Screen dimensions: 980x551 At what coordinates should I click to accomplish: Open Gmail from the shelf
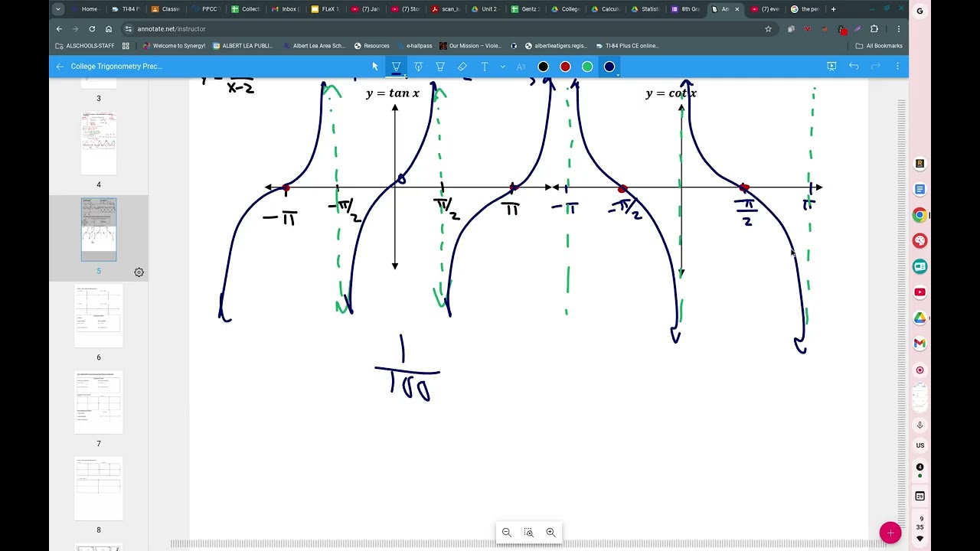pos(920,344)
